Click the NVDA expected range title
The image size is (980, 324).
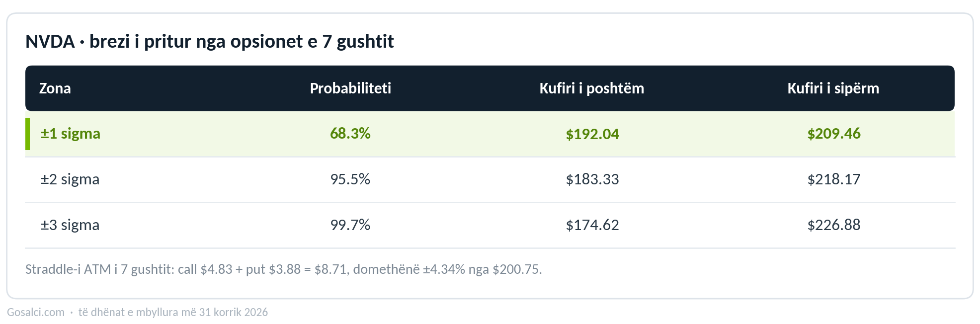coord(210,42)
